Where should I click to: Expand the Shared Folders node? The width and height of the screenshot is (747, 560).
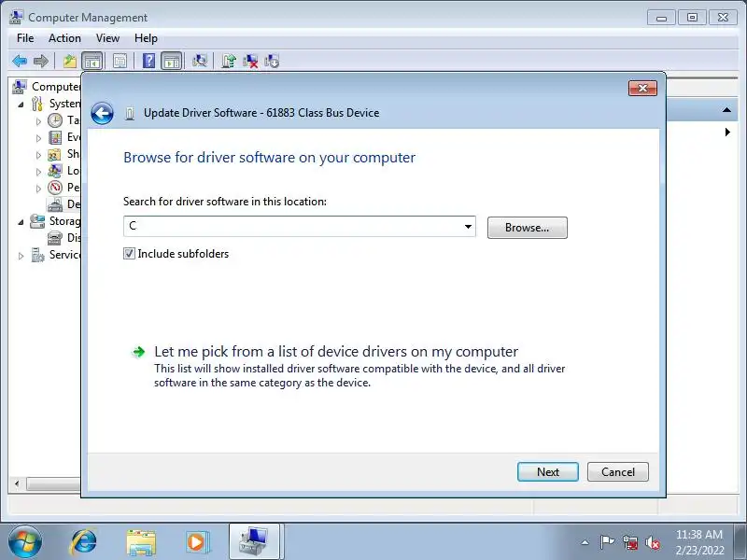tap(38, 155)
